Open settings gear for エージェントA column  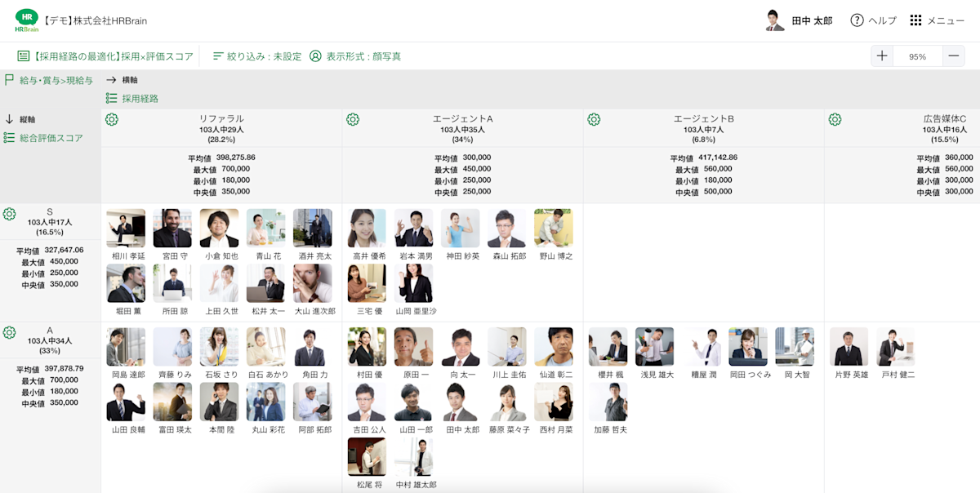click(353, 120)
